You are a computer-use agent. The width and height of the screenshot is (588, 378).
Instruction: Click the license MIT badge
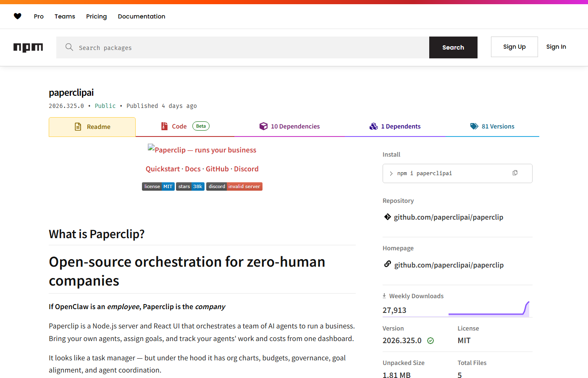coord(158,186)
